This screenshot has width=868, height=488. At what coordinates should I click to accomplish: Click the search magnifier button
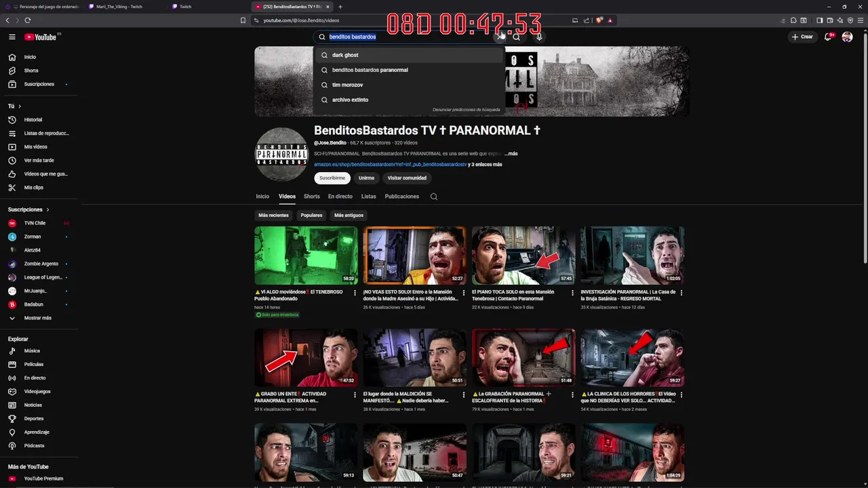pos(516,37)
